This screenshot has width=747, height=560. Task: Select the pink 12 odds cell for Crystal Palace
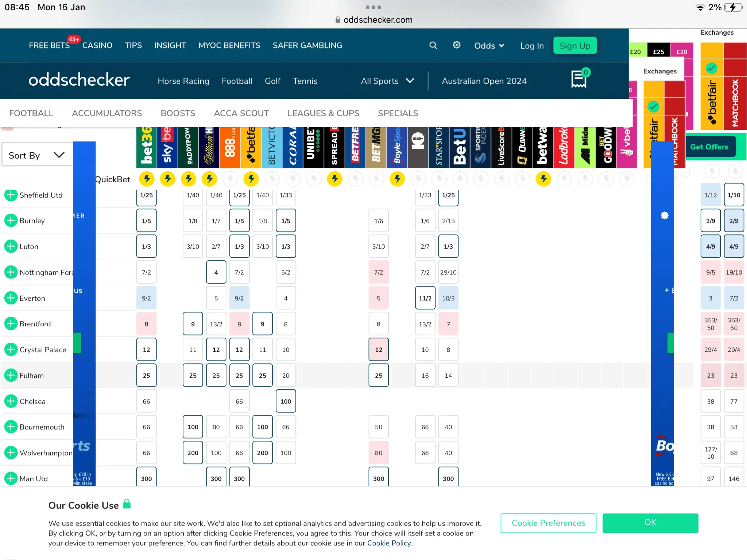[378, 349]
